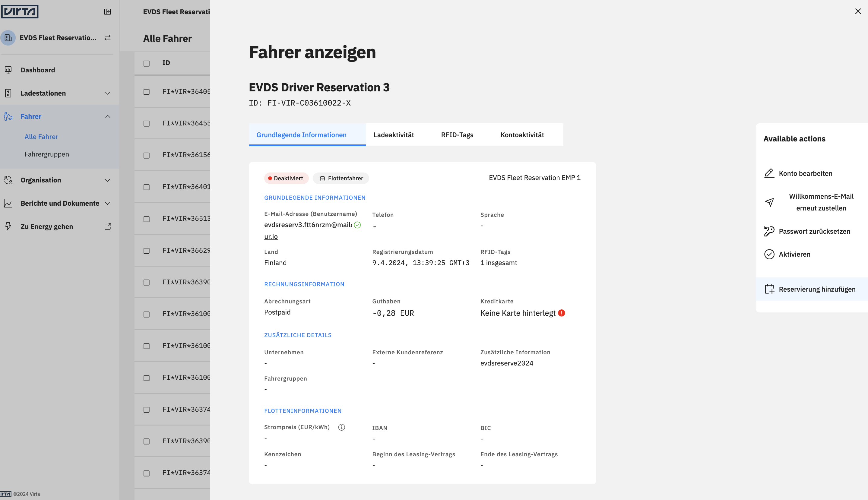Expand the Berichte und Dokumente chevron
868x500 pixels.
[107, 203]
